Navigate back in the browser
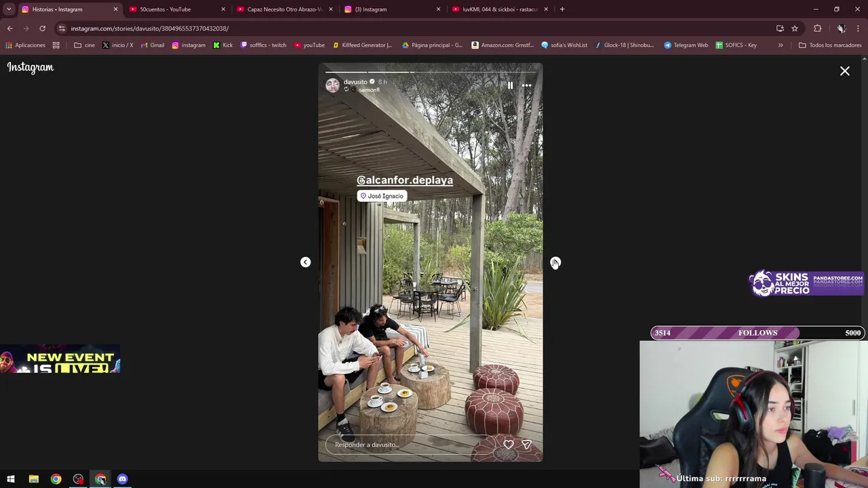Image resolution: width=868 pixels, height=488 pixels. 9,28
